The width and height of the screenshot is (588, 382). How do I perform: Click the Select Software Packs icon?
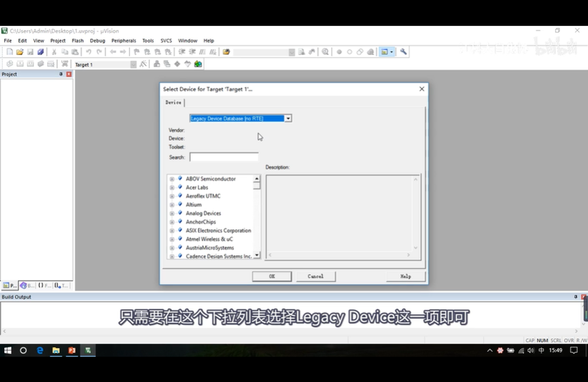coord(188,64)
